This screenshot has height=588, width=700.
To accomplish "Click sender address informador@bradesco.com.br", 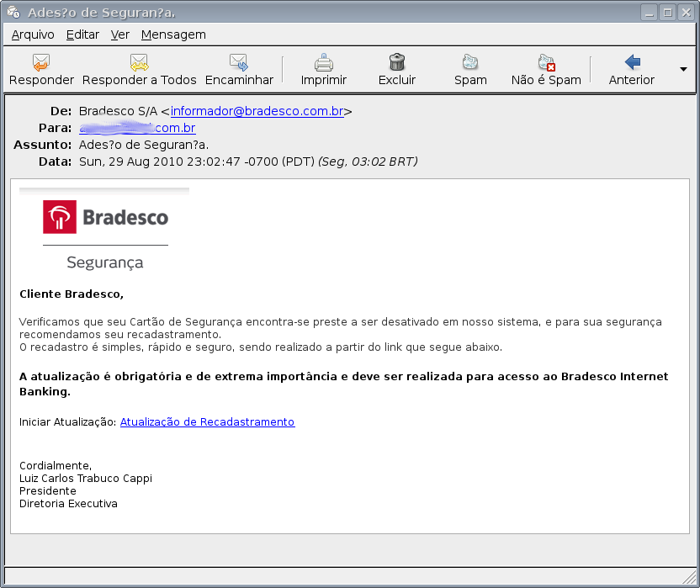I will point(257,111).
